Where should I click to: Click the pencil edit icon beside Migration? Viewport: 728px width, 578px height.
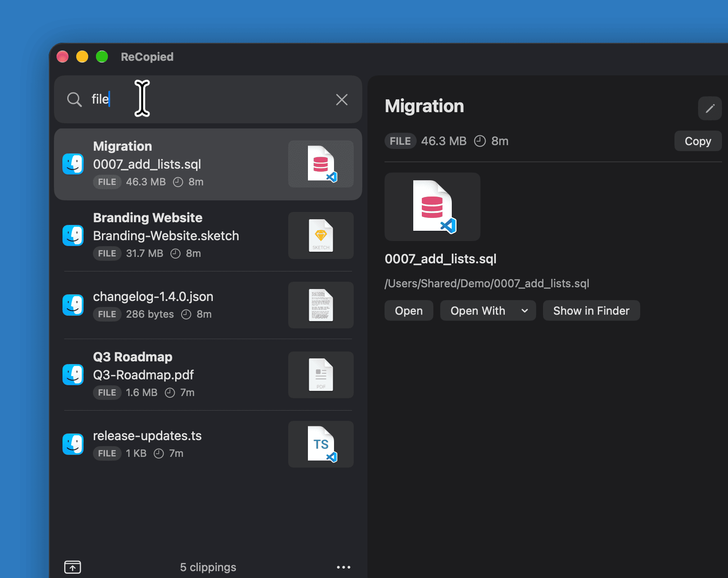[710, 108]
